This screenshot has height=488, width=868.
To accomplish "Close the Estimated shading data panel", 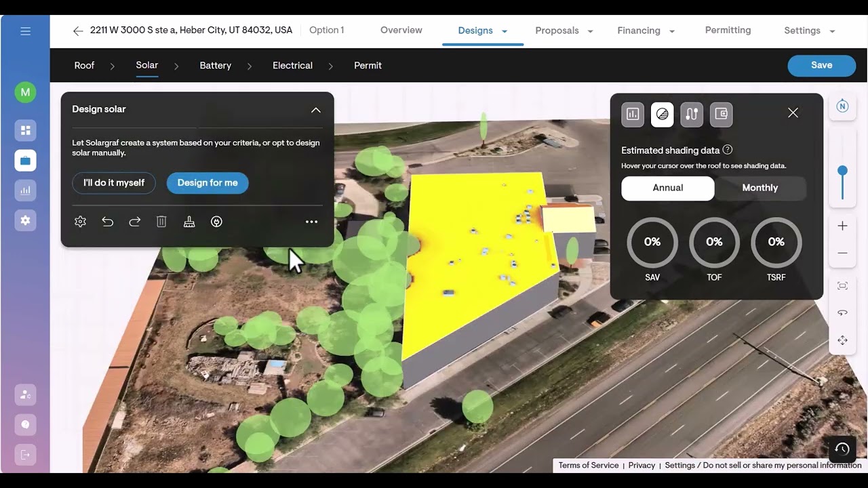I will pyautogui.click(x=793, y=113).
